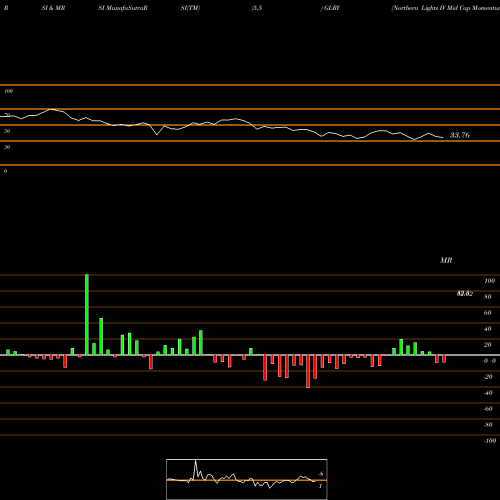The height and width of the screenshot is (500, 500).
Task: Click the 0 level label on RSI axis
Action: (5, 171)
